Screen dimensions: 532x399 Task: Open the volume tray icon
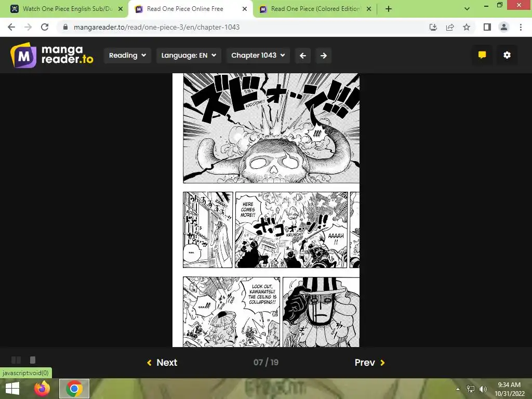(x=483, y=389)
